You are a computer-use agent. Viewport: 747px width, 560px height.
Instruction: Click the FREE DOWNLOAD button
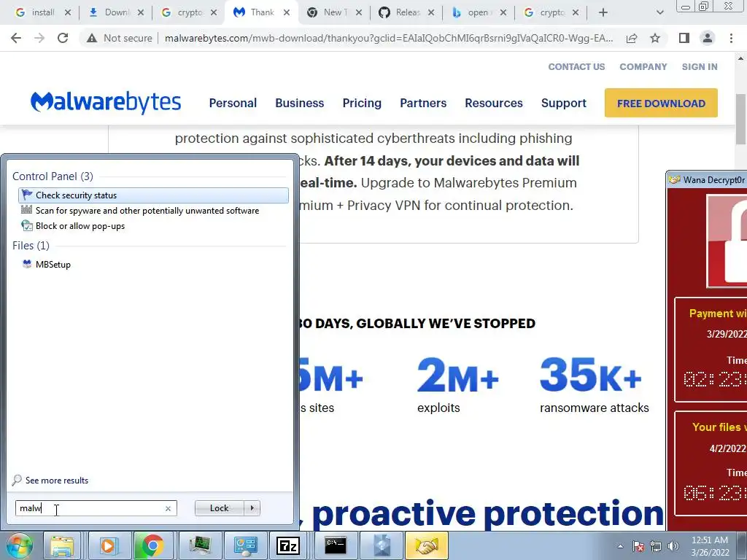click(661, 103)
